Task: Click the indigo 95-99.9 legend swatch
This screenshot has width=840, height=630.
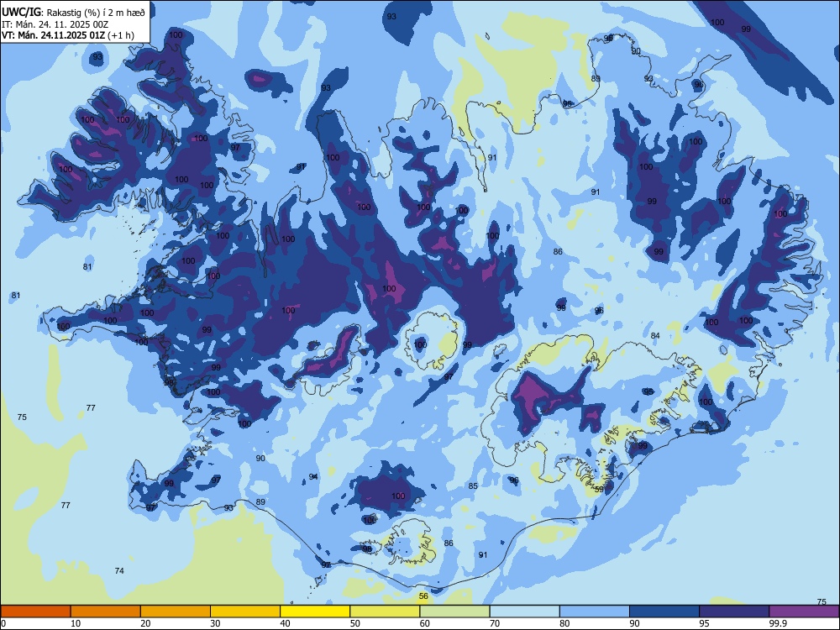Action: pos(734,612)
